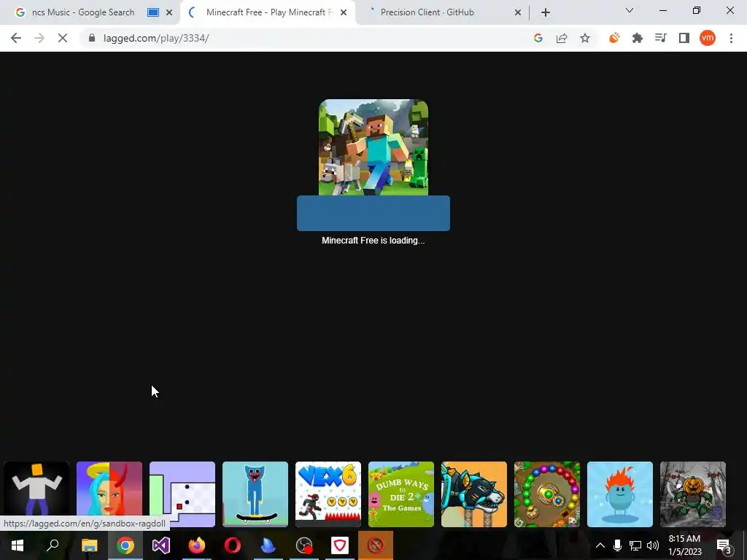The image size is (747, 560).
Task: Click the tab audio indicator on ncs Music tab
Action: pyautogui.click(x=153, y=12)
